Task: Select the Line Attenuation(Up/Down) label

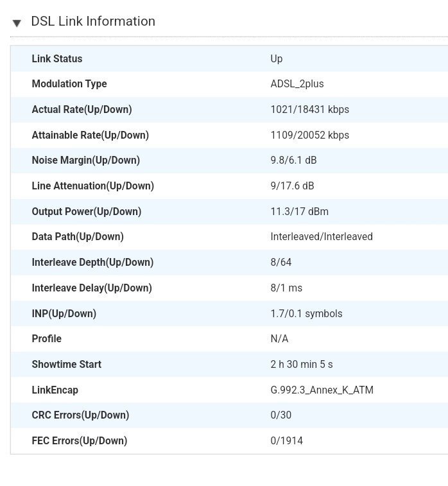Action: tap(93, 186)
